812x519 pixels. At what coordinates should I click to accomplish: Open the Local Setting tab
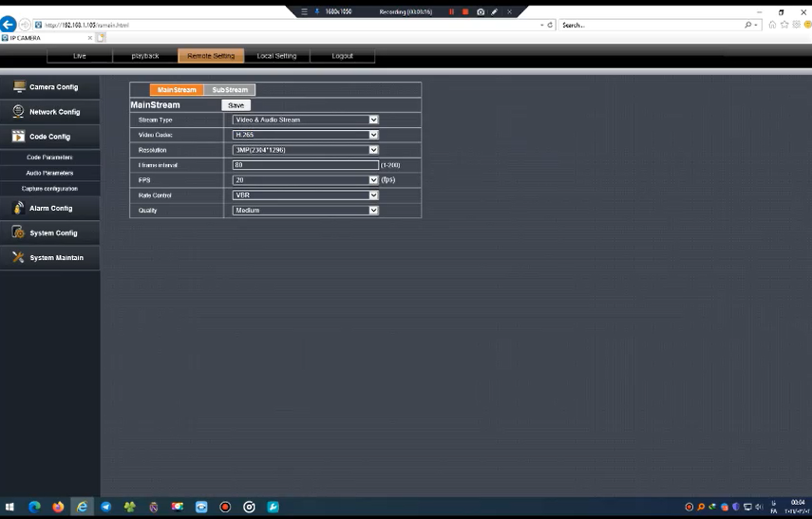coord(276,56)
